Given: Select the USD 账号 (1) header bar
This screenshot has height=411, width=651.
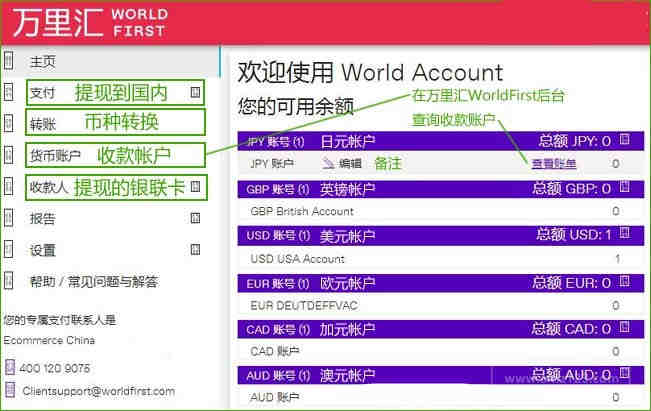Looking at the screenshot, I should tap(441, 235).
